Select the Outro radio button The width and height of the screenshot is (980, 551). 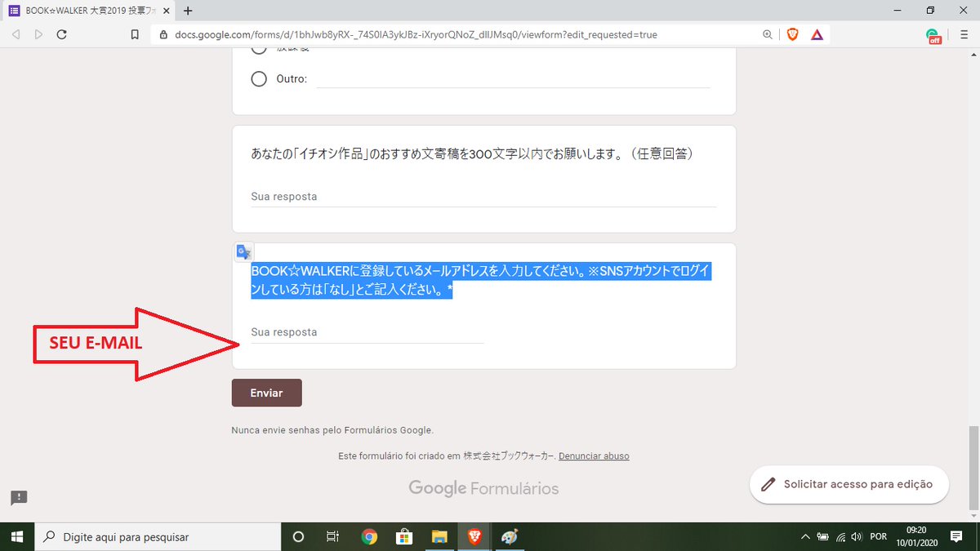[259, 78]
